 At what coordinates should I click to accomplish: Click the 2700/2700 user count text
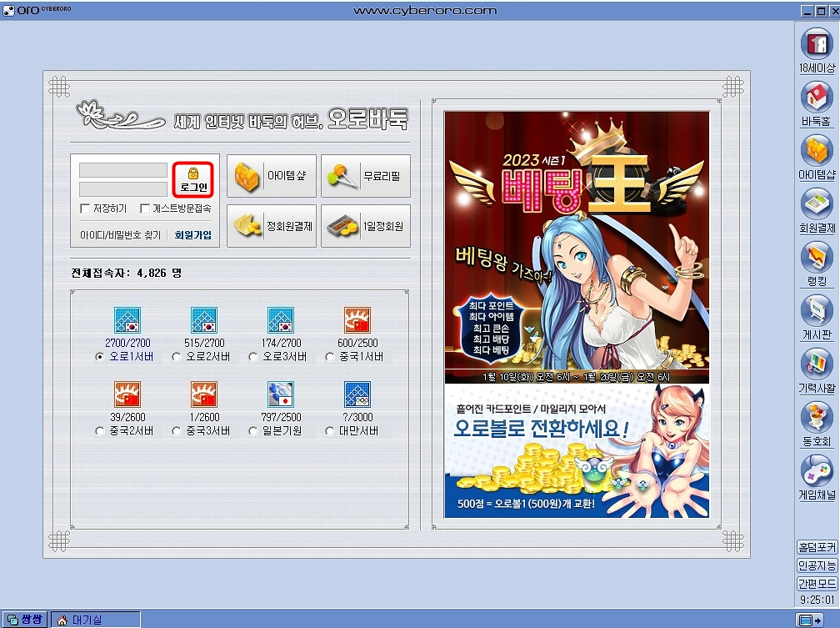127,343
